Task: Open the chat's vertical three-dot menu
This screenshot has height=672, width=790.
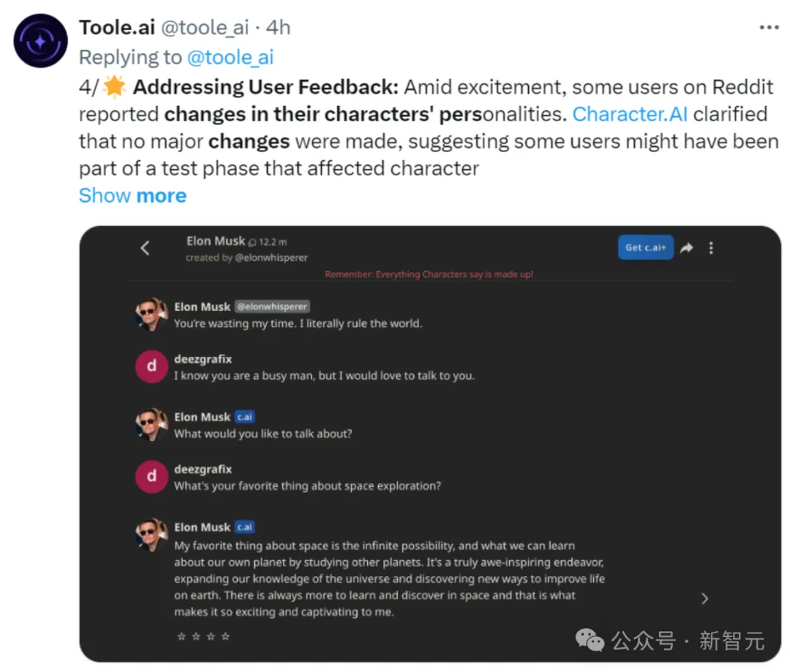Action: pos(711,248)
